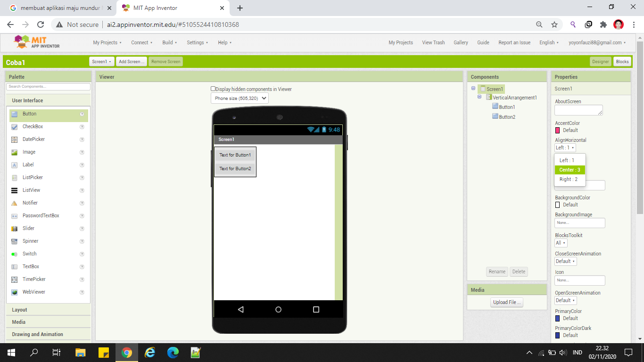644x362 pixels.
Task: Open the English language dropdown
Action: coord(549,42)
